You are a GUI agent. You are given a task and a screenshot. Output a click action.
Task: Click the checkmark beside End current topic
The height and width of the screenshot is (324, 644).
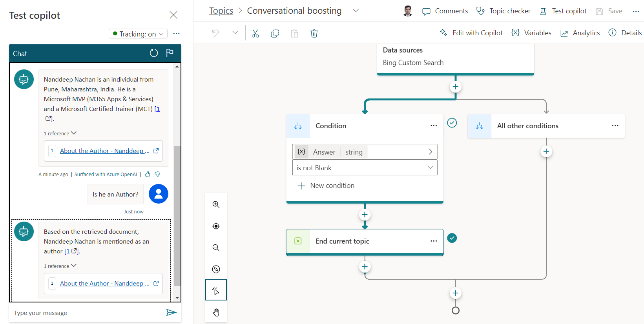pos(452,238)
